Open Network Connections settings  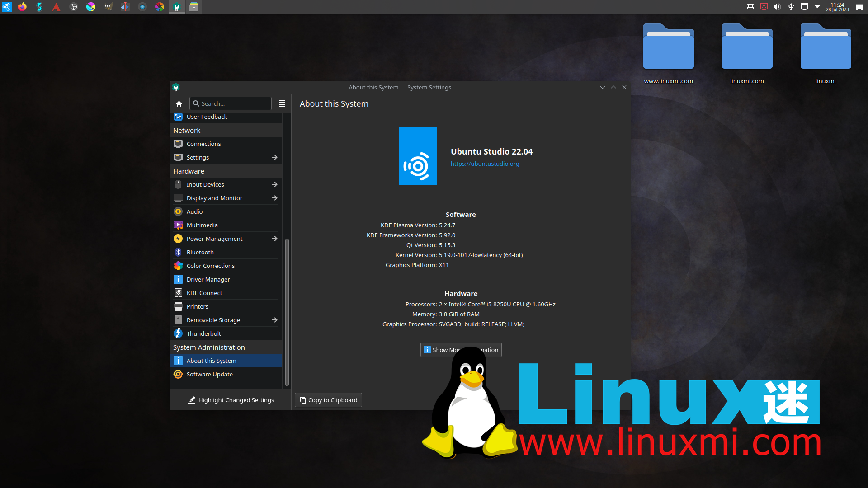pos(226,144)
